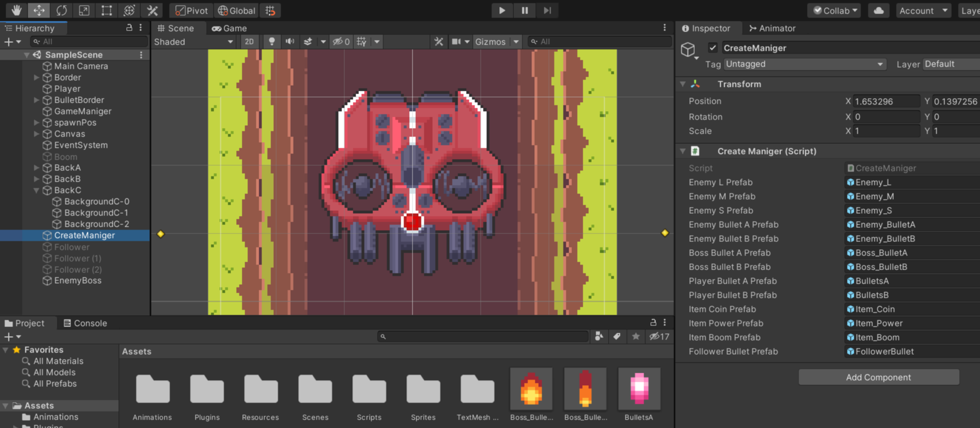The width and height of the screenshot is (980, 428).
Task: Select Main Camera in the Hierarchy
Action: [81, 66]
